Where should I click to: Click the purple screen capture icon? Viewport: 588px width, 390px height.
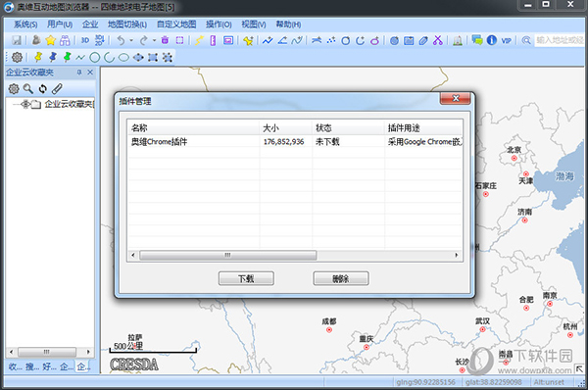228,40
